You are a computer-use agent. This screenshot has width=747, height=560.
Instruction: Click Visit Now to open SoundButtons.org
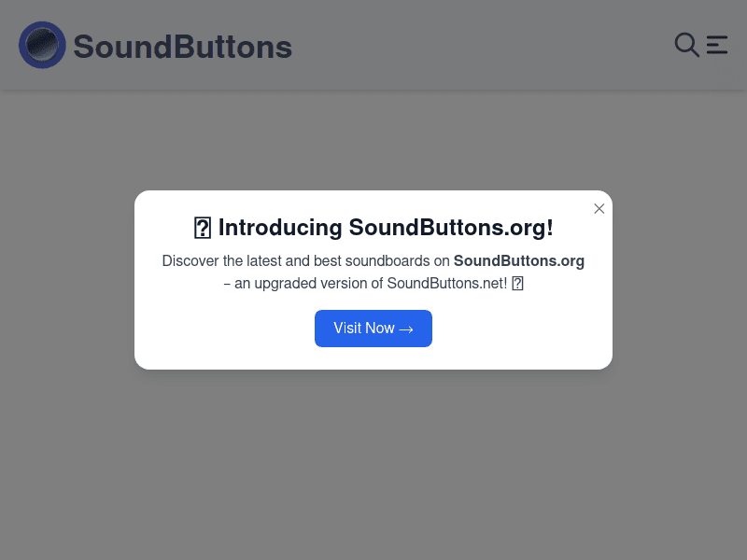(373, 329)
